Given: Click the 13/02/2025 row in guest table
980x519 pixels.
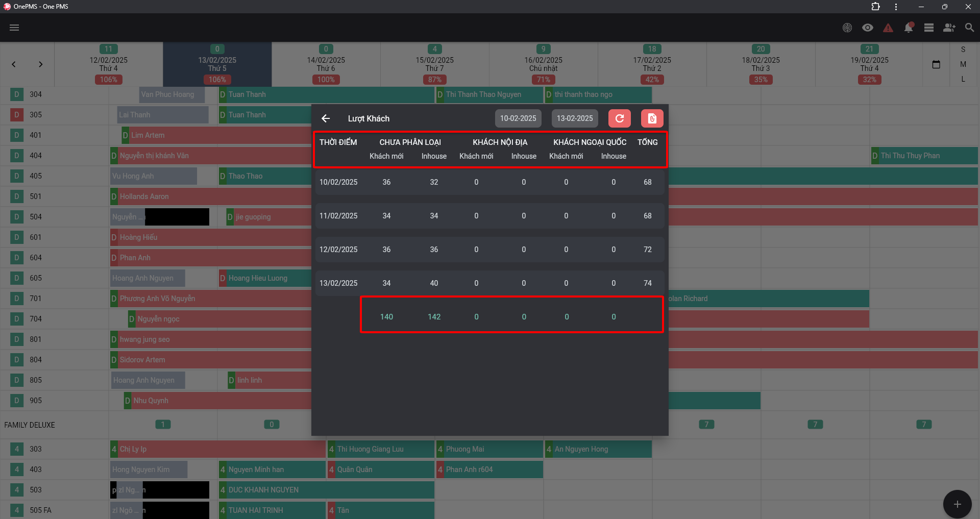Looking at the screenshot, I should click(x=490, y=283).
